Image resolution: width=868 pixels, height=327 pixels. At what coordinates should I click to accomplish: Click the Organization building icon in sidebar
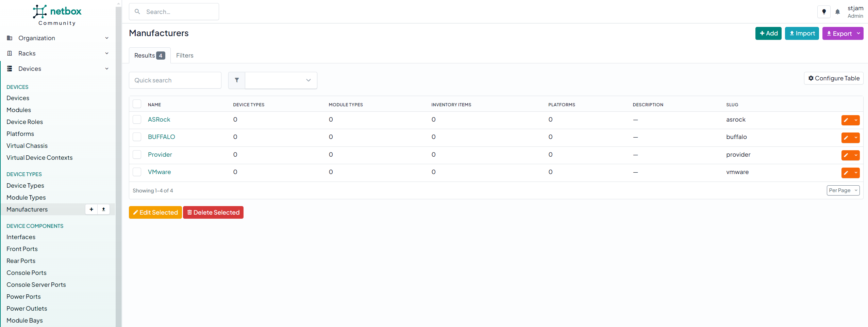tap(10, 38)
